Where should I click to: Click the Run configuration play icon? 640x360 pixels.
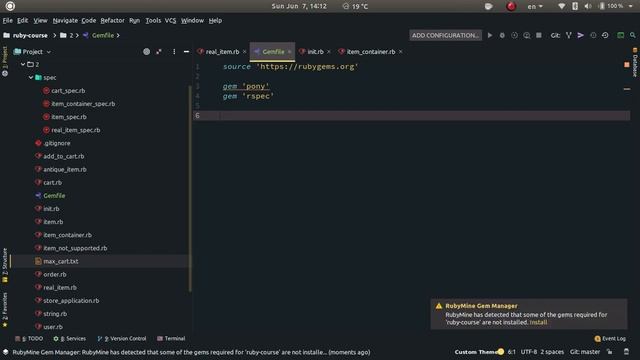pos(490,36)
